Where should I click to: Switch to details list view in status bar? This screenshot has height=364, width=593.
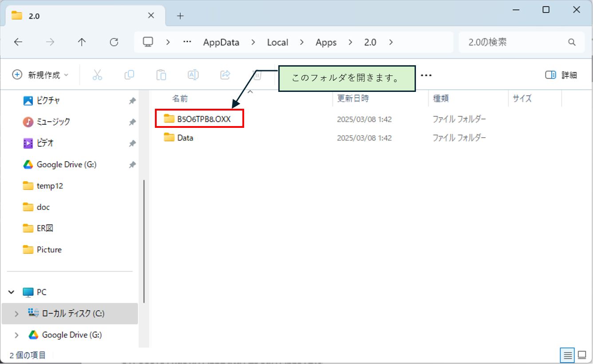coord(568,355)
